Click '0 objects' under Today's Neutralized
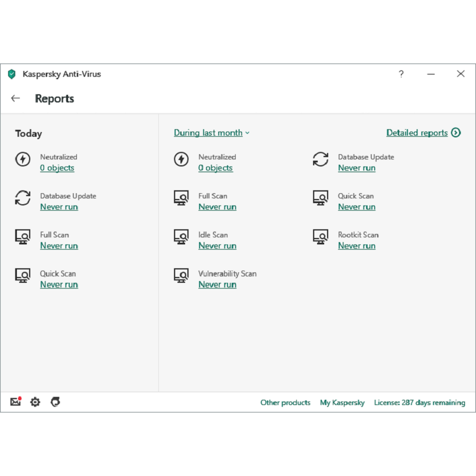This screenshot has height=476, width=476. [x=57, y=168]
